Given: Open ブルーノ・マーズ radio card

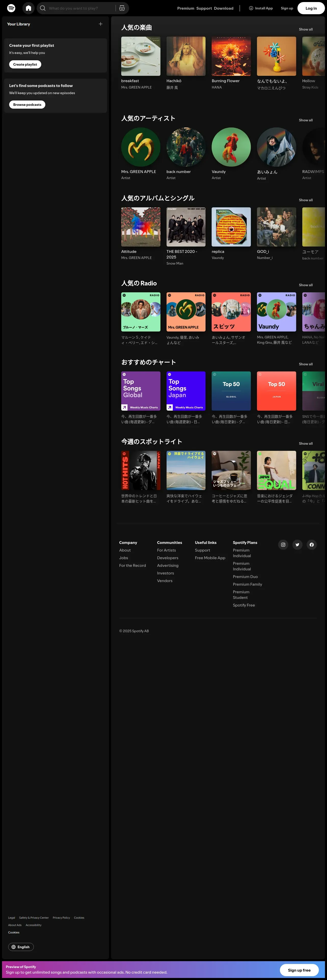Looking at the screenshot, I should pyautogui.click(x=141, y=312).
